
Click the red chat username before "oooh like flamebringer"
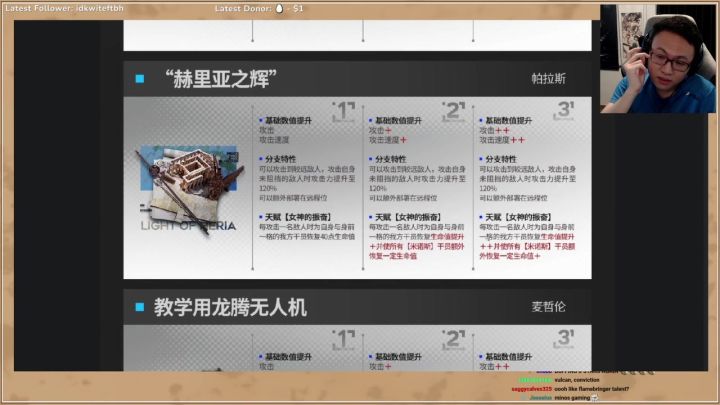pyautogui.click(x=532, y=389)
